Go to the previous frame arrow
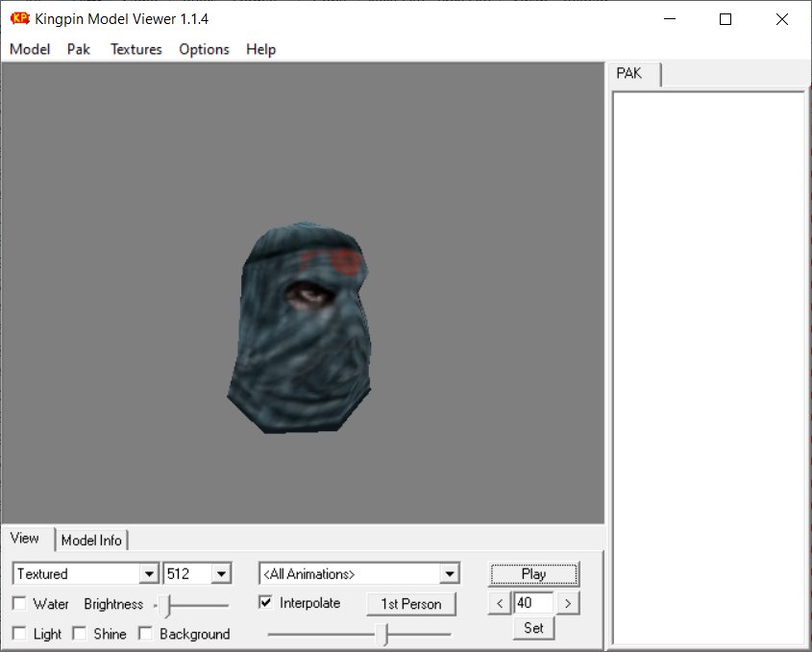Viewport: 812px width, 652px height. pos(500,603)
